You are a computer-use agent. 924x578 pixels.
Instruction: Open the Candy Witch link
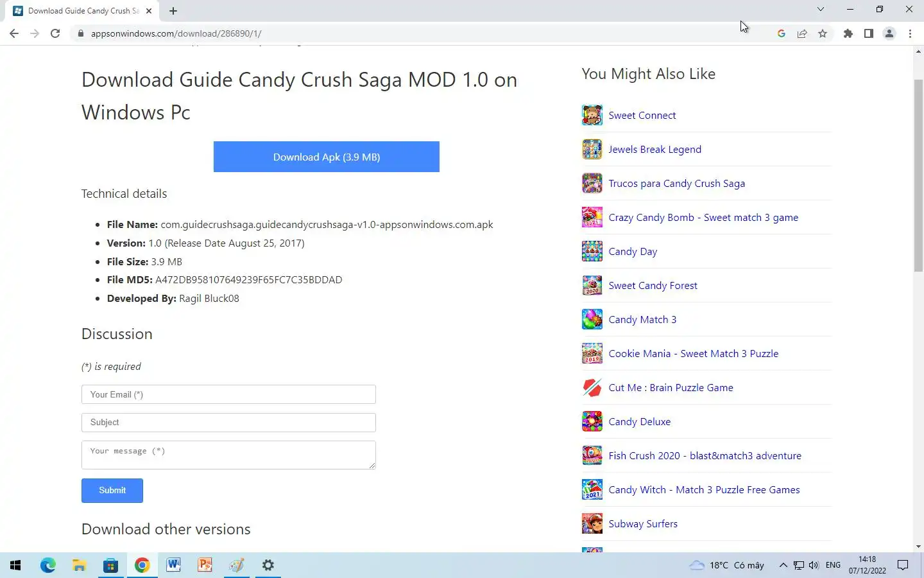click(x=704, y=490)
